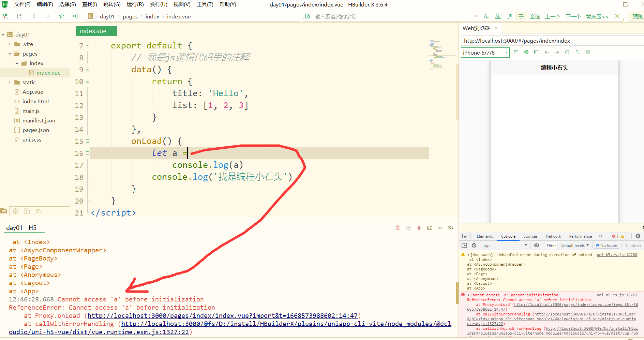Switch to the devtools Sources tab
The width and height of the screenshot is (644, 340).
coord(530,236)
